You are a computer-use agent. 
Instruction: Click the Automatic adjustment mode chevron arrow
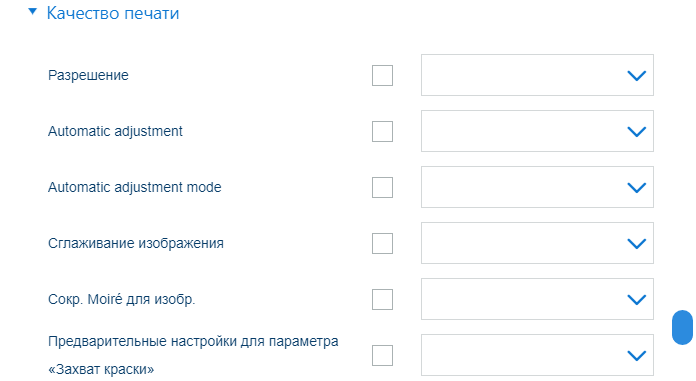tap(637, 187)
